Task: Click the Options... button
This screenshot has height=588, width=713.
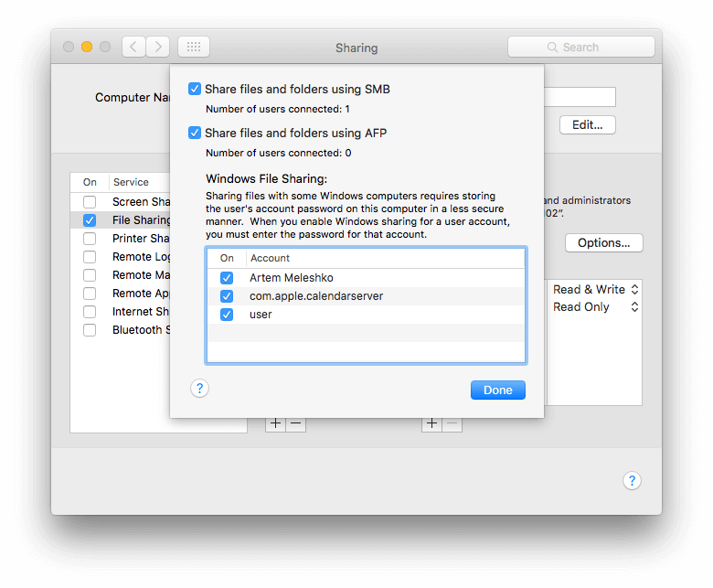Action: (604, 243)
